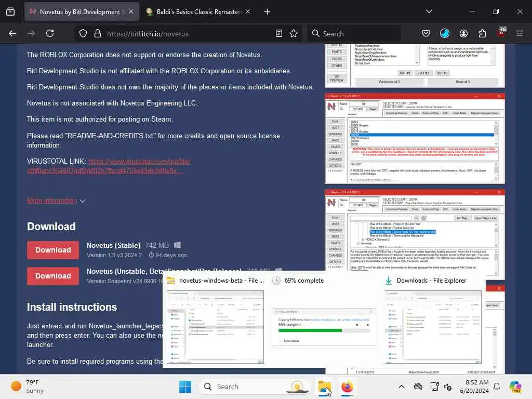The height and width of the screenshot is (399, 532).
Task: Open extensions puzzle icon
Action: click(482, 34)
